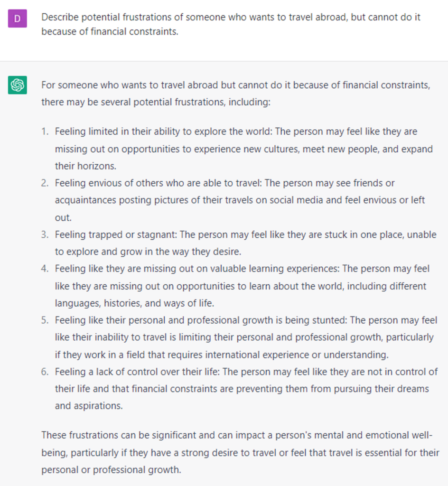Screen dimensions: 448x486
Task: Select list item "Feeling a lack of control"
Action: tap(246, 388)
